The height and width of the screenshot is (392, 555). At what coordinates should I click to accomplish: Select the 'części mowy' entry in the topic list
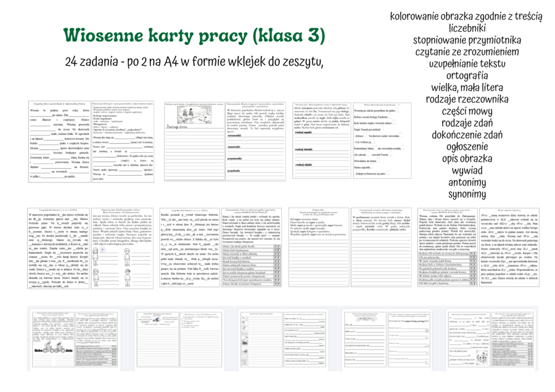[x=467, y=112]
